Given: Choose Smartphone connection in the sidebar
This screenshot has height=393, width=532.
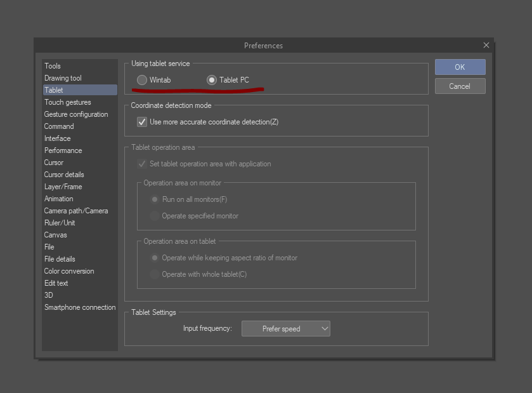Looking at the screenshot, I should (80, 307).
